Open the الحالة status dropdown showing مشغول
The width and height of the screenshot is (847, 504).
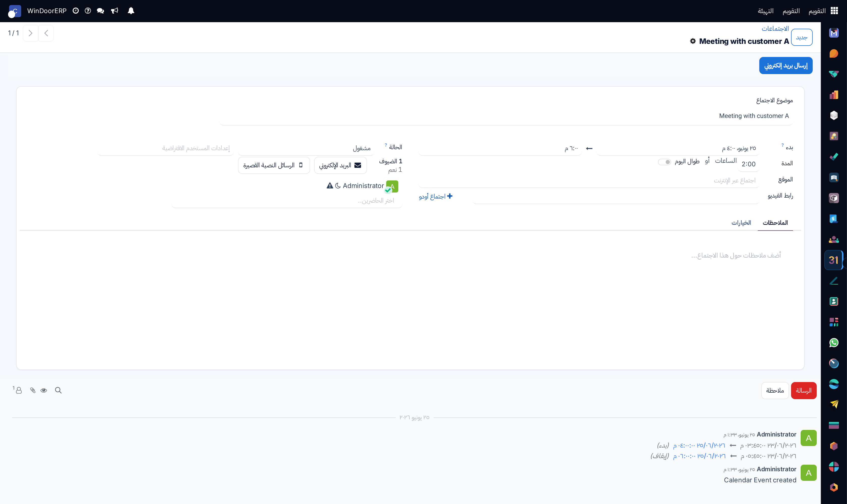point(306,148)
